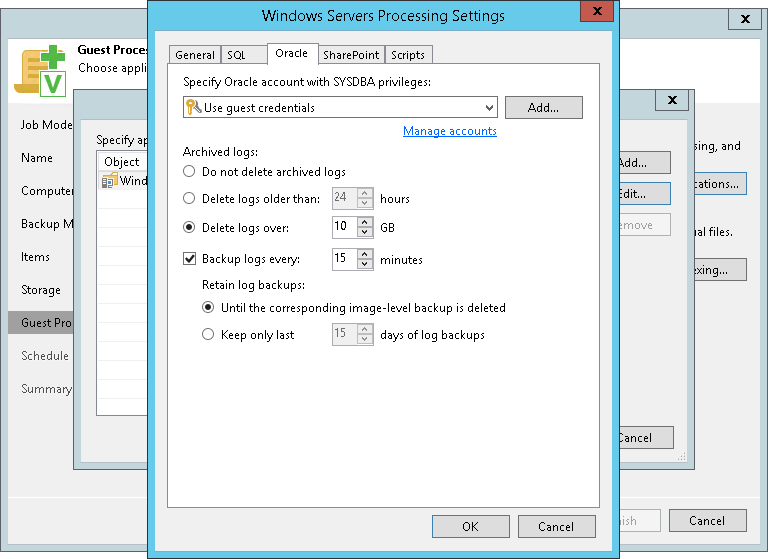Increase the Delete logs over GB value

coord(365,222)
